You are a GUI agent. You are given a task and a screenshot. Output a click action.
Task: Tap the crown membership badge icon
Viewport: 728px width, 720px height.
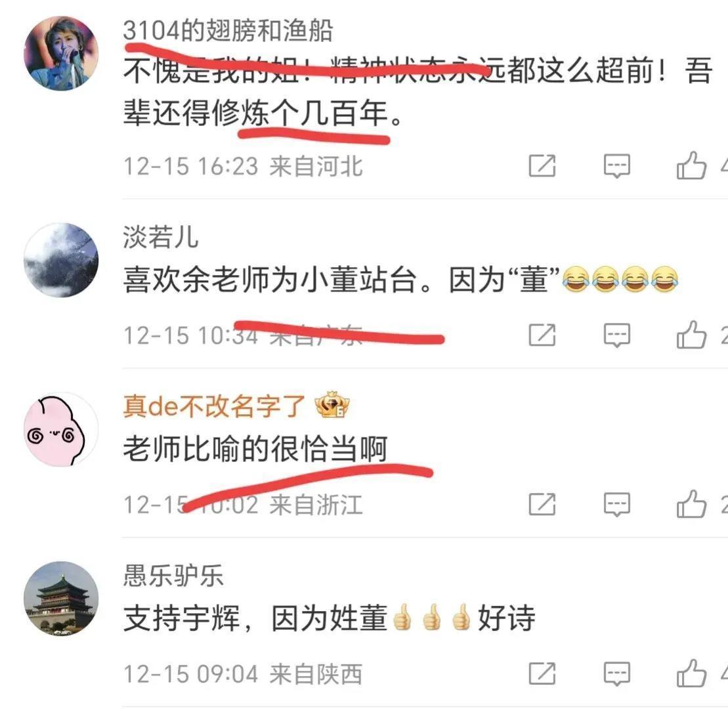point(332,405)
